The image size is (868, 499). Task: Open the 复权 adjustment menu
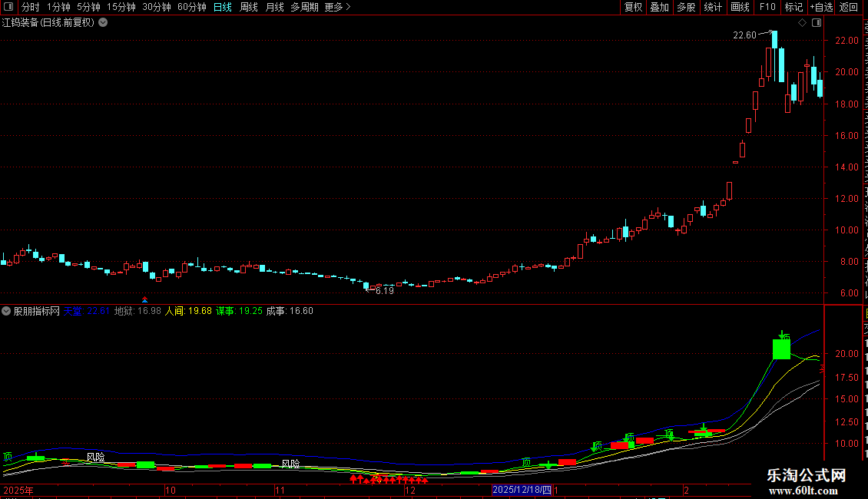[x=633, y=7]
